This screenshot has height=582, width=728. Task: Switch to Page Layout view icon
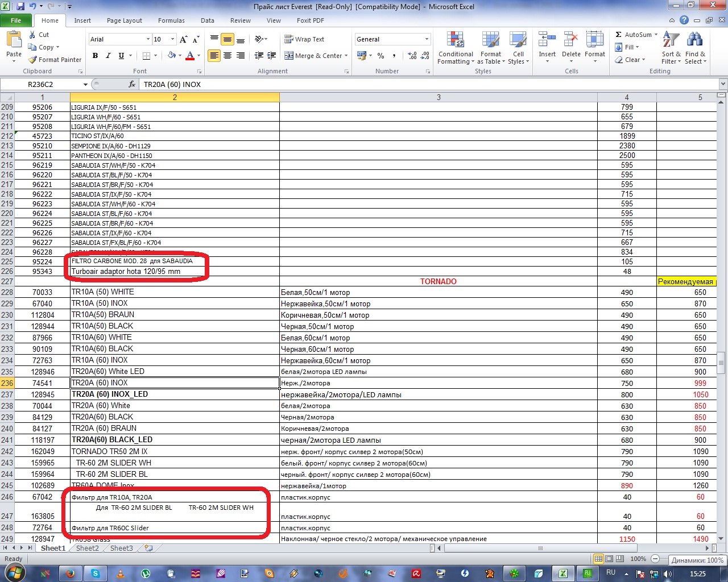(609, 559)
